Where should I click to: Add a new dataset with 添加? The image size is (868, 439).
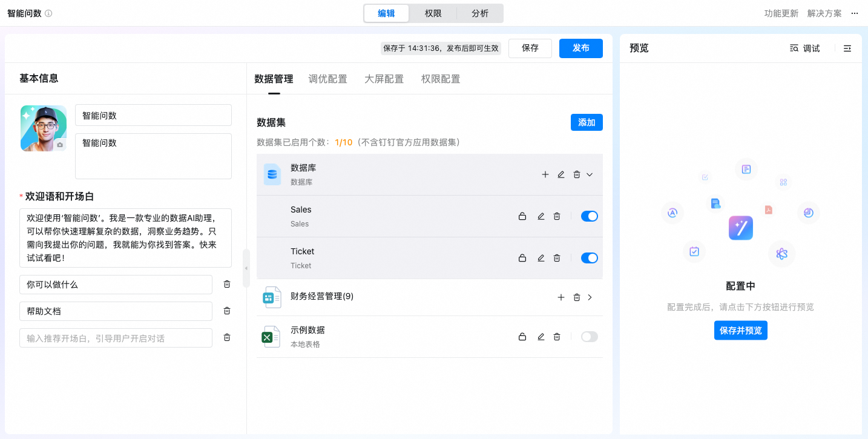click(587, 122)
